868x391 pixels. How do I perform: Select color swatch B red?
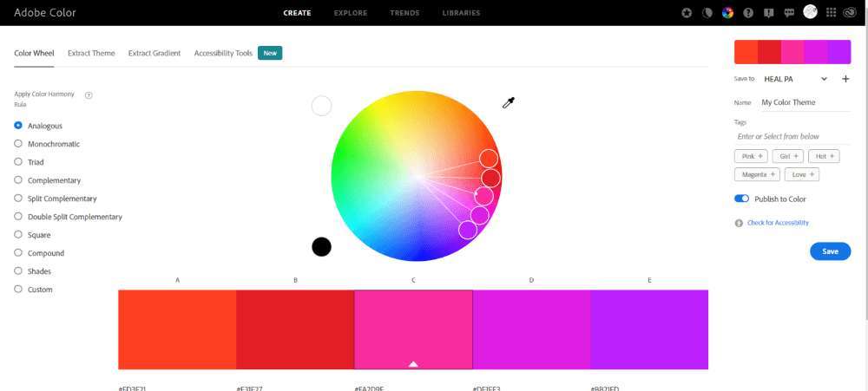pos(295,329)
